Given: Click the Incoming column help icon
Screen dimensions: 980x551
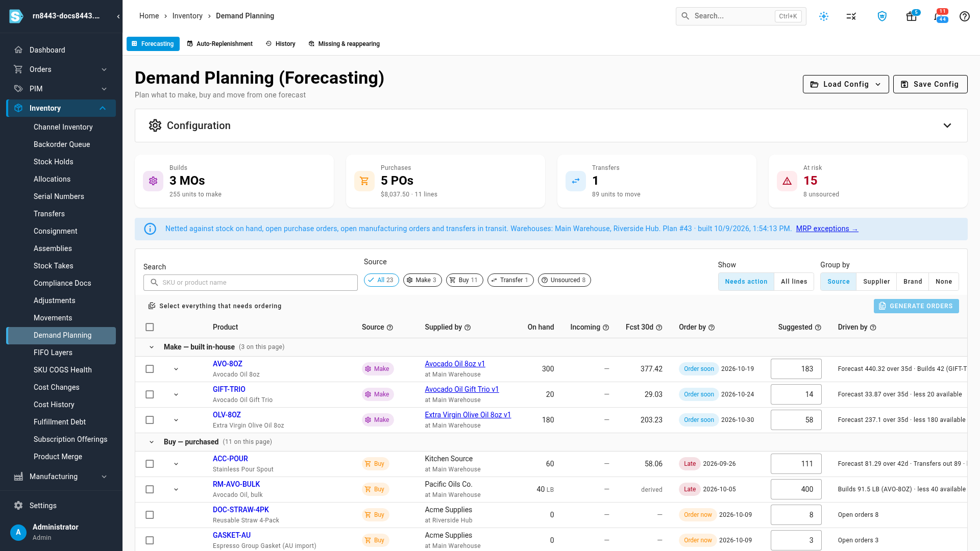Looking at the screenshot, I should point(606,328).
